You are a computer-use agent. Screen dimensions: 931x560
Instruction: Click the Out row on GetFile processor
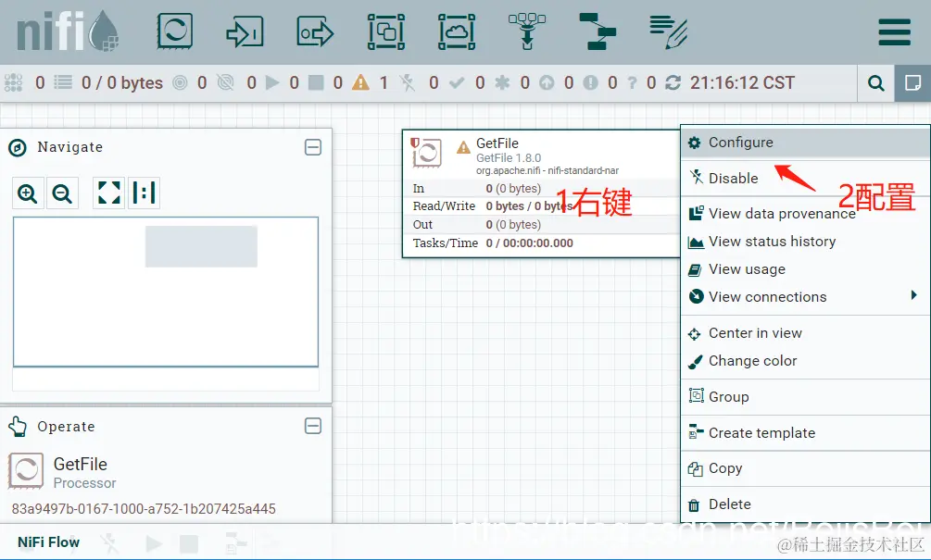coord(540,225)
